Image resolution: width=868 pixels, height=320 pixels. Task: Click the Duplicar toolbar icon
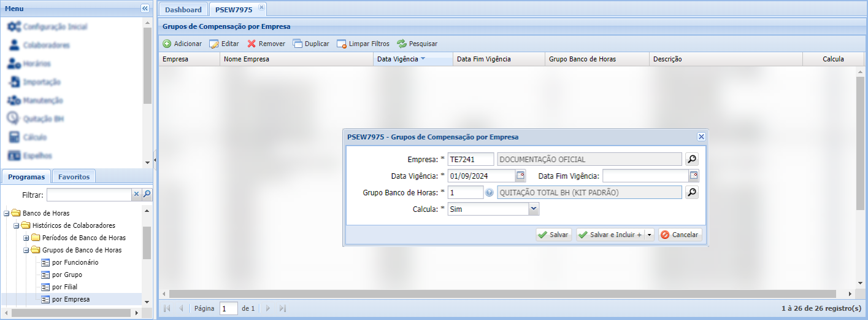coord(298,44)
